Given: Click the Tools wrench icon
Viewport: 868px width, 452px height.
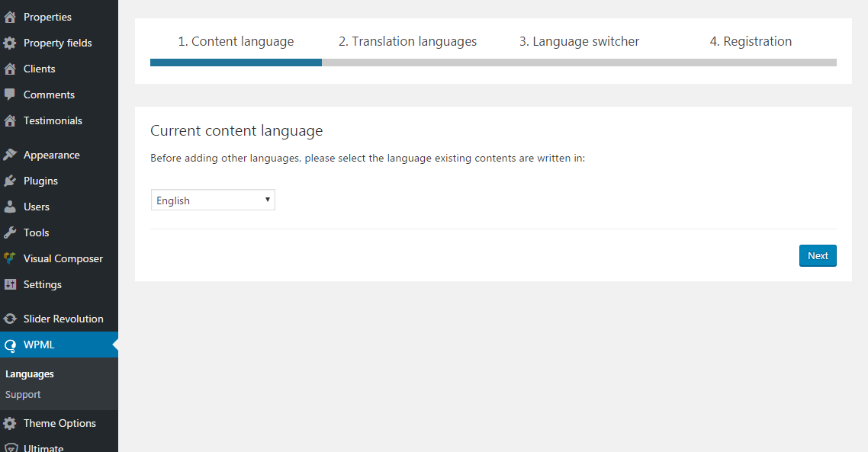Looking at the screenshot, I should pyautogui.click(x=10, y=233).
